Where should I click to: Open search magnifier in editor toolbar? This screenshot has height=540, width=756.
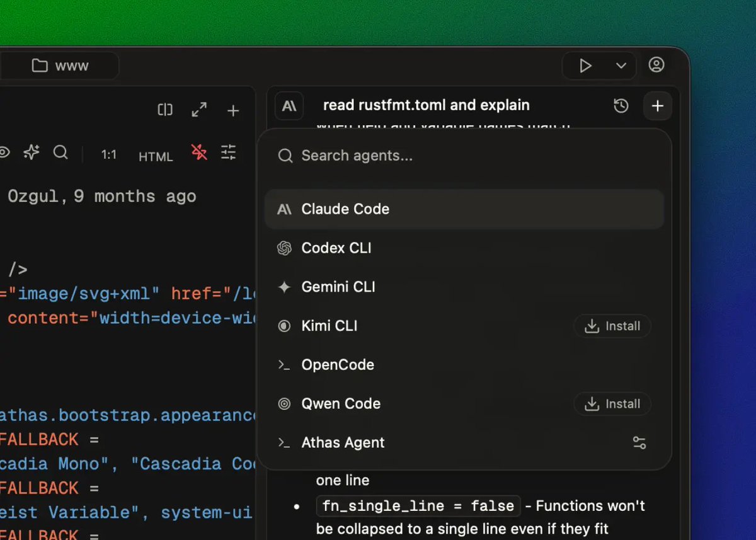[x=60, y=152]
